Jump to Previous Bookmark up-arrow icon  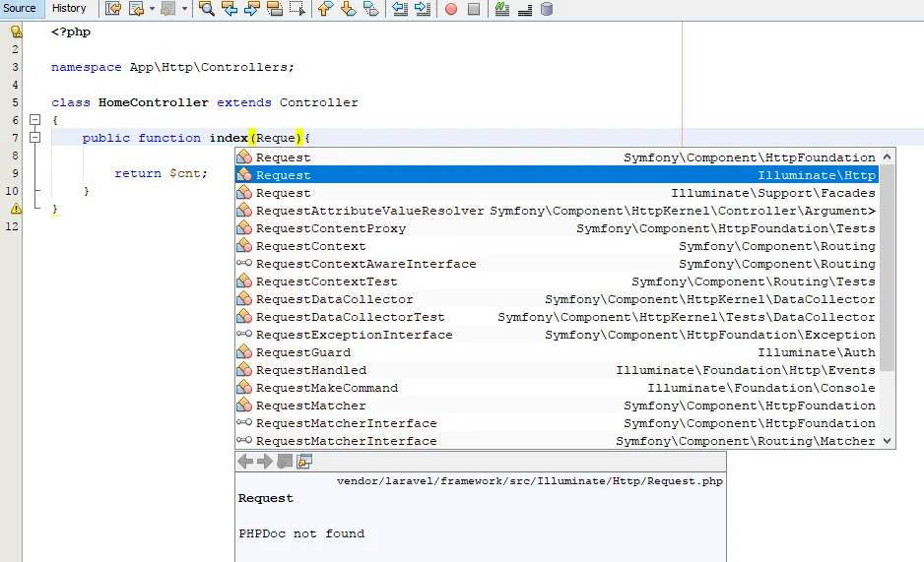click(325, 9)
